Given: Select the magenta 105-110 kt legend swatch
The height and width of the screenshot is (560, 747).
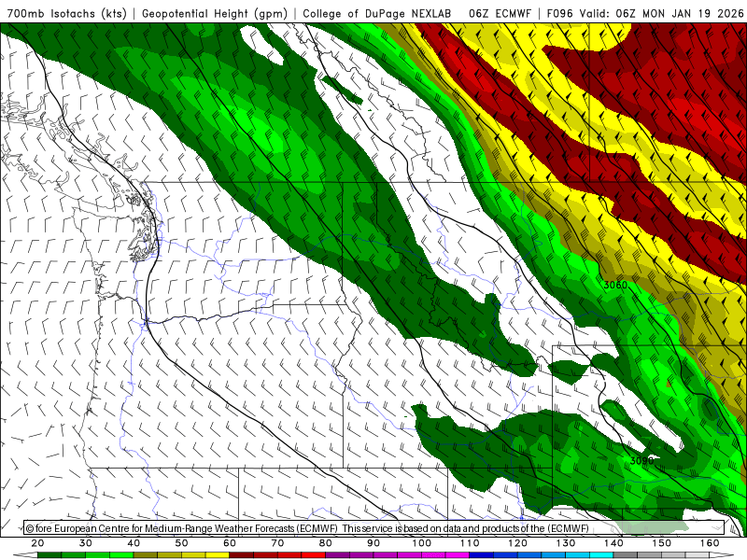Looking at the screenshot, I should pos(458,554).
